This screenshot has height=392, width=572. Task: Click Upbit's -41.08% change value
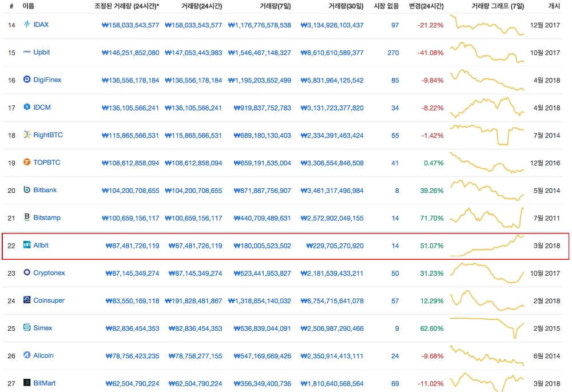(431, 53)
